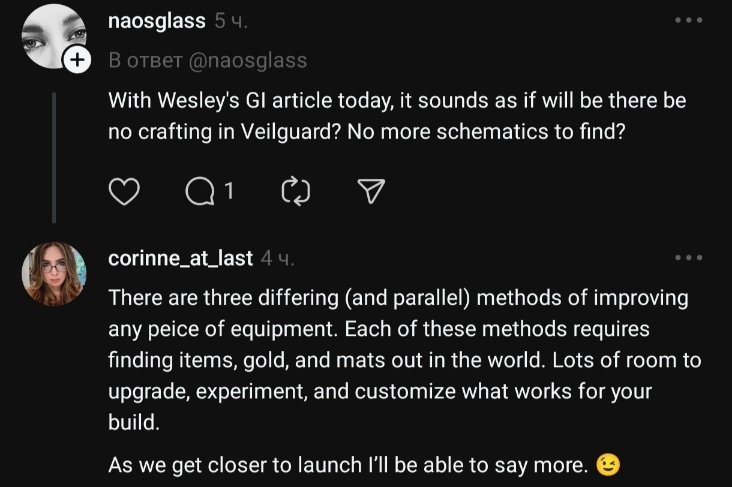This screenshot has width=732, height=487.
Task: Open replies via the comment bubble icon
Action: click(x=200, y=191)
